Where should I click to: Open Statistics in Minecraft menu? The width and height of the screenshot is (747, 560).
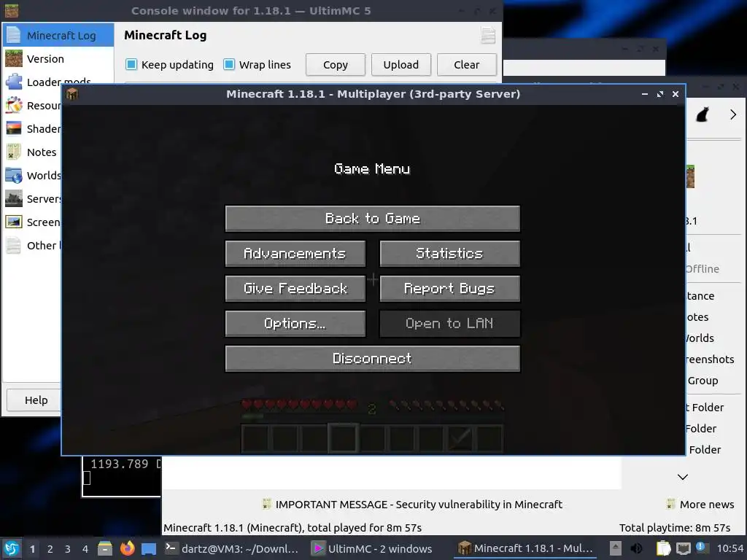449,253
